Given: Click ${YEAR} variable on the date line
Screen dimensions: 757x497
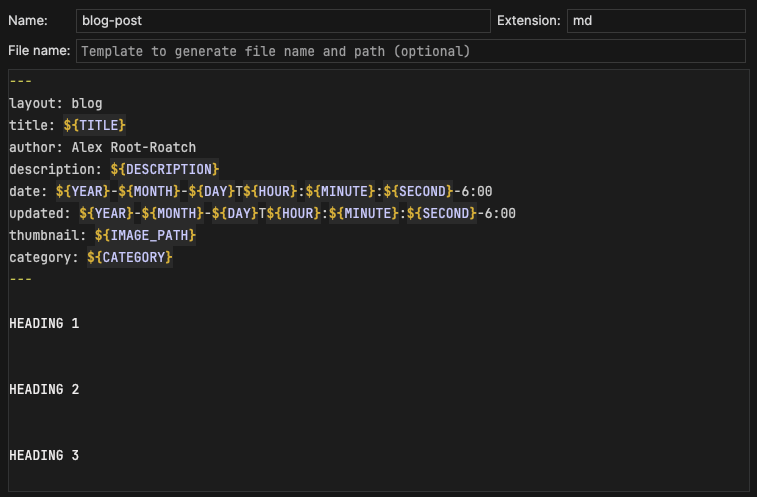Looking at the screenshot, I should point(82,191).
